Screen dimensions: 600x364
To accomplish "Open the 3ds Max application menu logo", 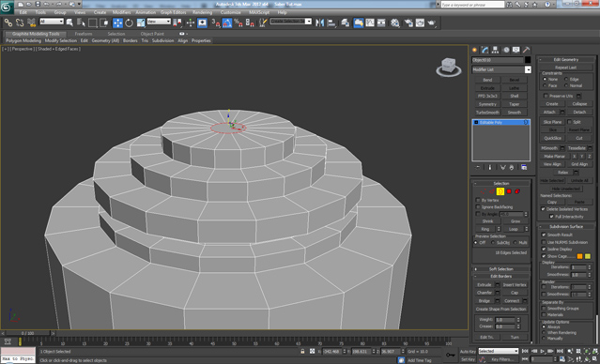I will (7, 7).
